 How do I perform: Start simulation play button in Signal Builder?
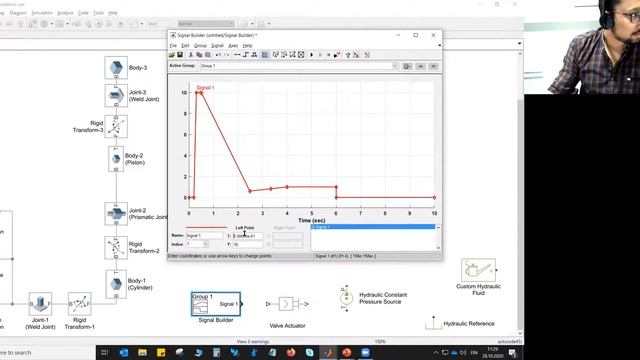click(312, 55)
